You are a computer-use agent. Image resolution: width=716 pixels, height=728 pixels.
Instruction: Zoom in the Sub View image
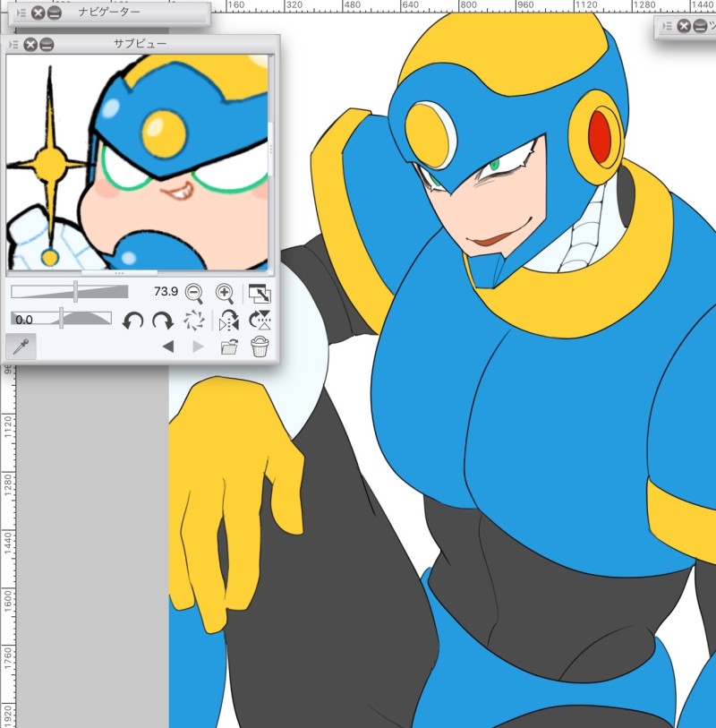pyautogui.click(x=225, y=293)
